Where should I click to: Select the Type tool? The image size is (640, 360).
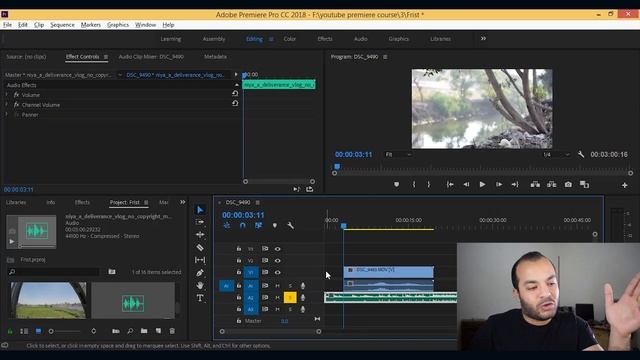[x=200, y=298]
